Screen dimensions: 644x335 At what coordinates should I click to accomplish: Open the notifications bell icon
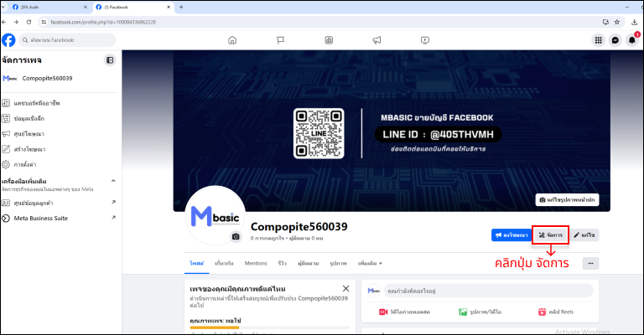632,40
